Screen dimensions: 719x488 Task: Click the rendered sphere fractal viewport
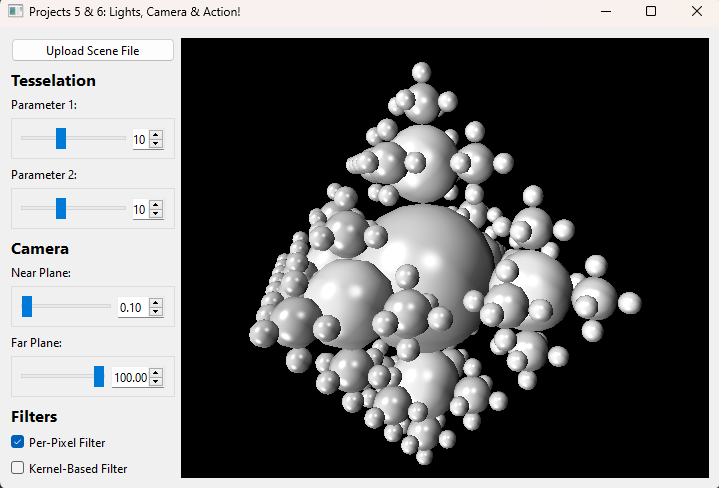coord(445,258)
